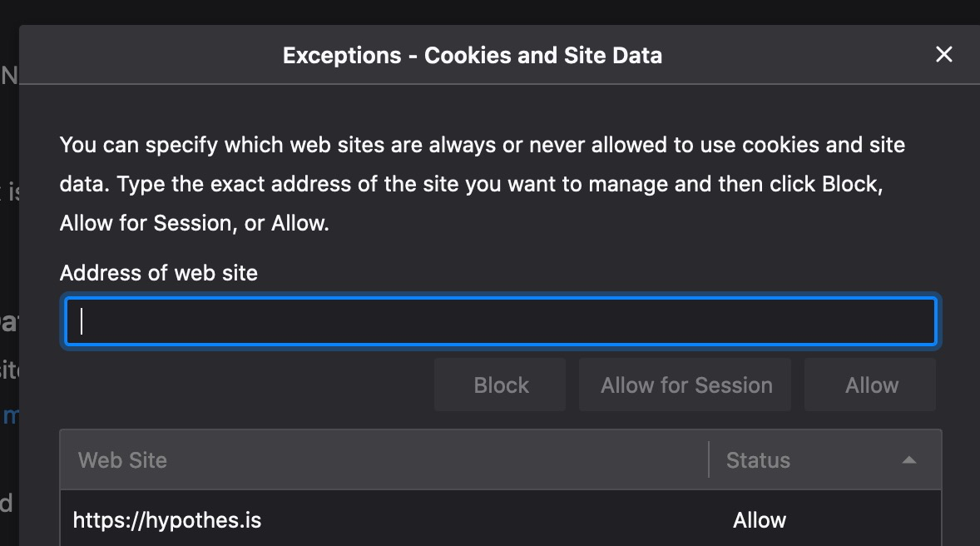The width and height of the screenshot is (980, 546).
Task: Open the partially visible blue link at the left edge
Action: tap(10, 414)
